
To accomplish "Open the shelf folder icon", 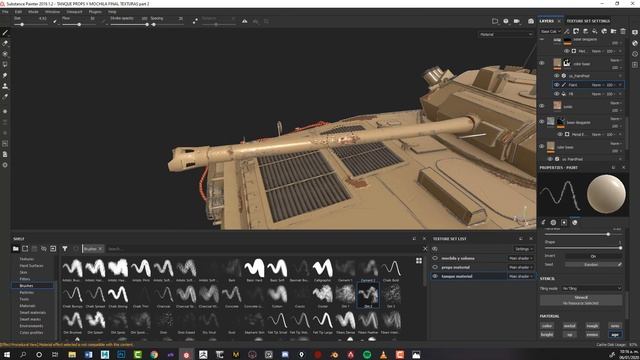I will click(x=16, y=249).
